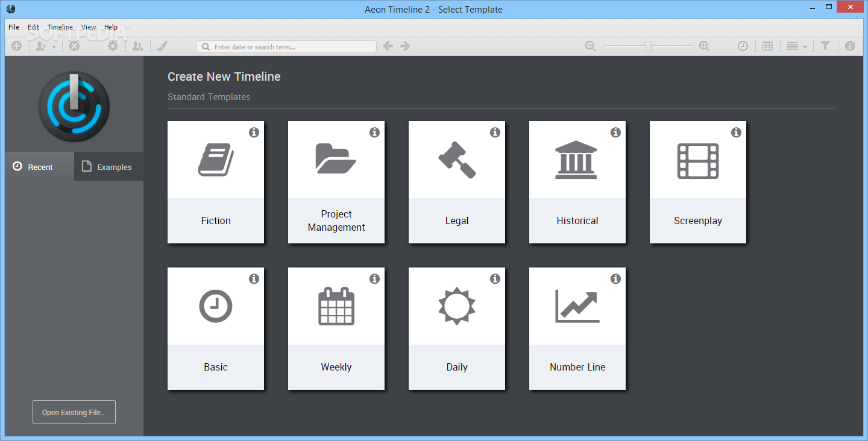Click the date or search term field
The width and height of the screenshot is (868, 441).
pos(286,46)
